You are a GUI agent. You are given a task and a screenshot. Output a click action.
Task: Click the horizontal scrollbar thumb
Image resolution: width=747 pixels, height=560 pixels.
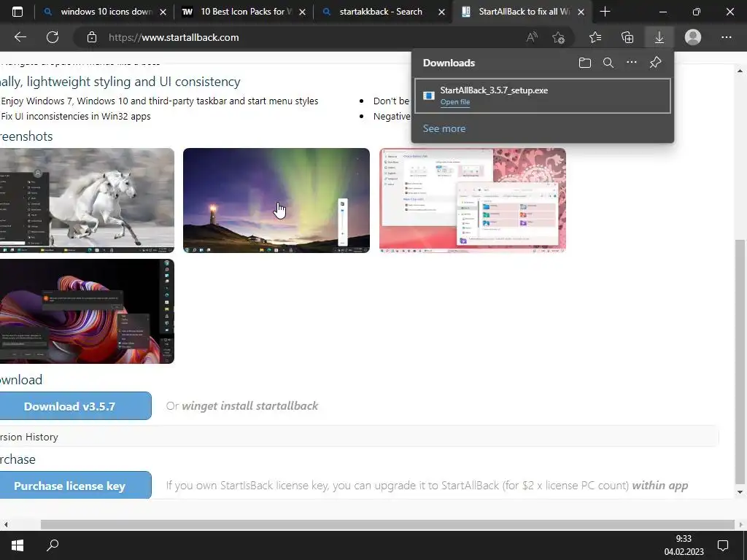pos(387,525)
